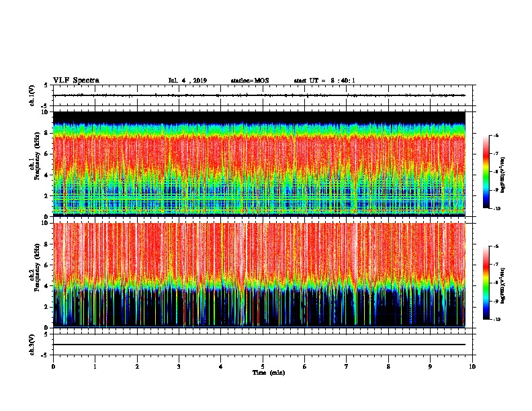
Task: Click the ch.2 colorbar log(PSD) unit label
Action: [503, 285]
